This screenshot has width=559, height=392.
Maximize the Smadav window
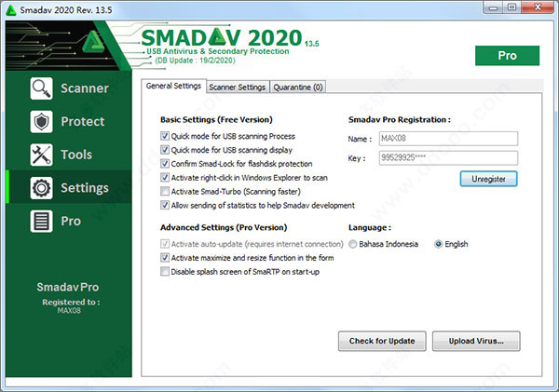point(512,7)
